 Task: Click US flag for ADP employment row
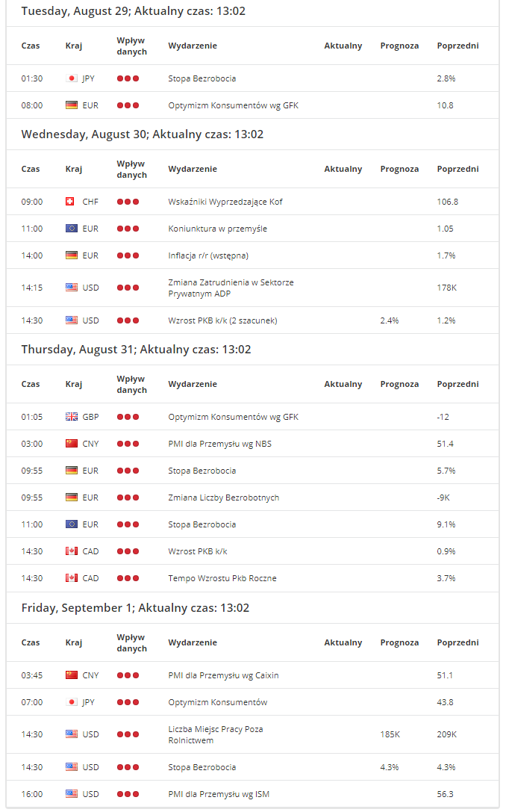72,288
